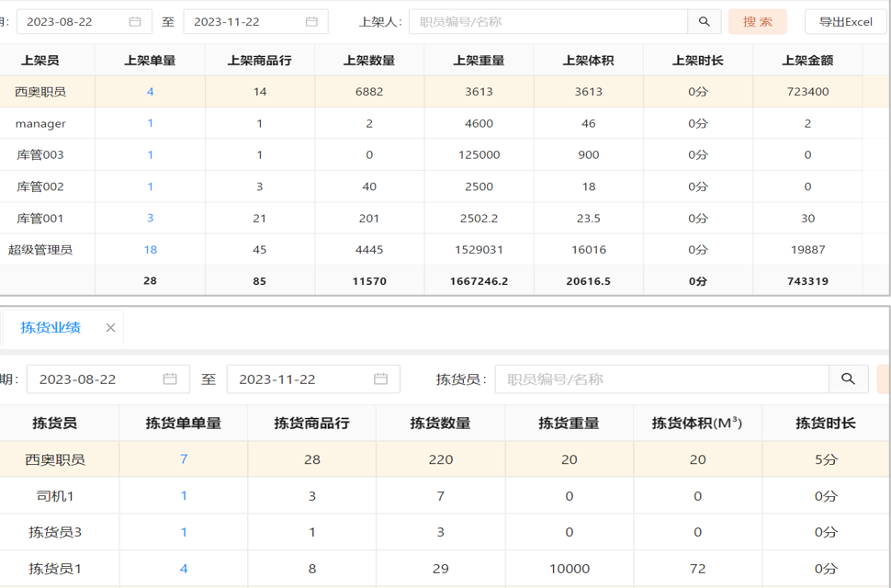Screen dimensions: 891x588
Task: Open calendar icon on 2023-11-22 in 上架 panel
Action: click(311, 21)
